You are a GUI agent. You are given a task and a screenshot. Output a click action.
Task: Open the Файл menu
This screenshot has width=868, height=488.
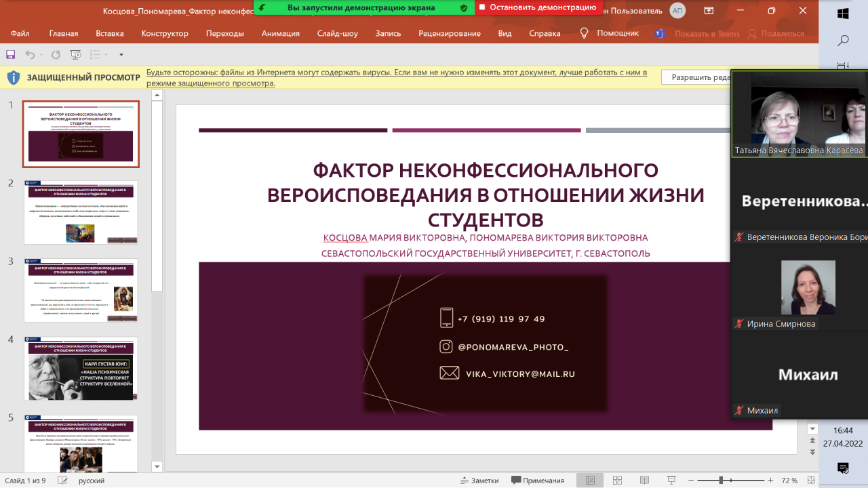20,33
